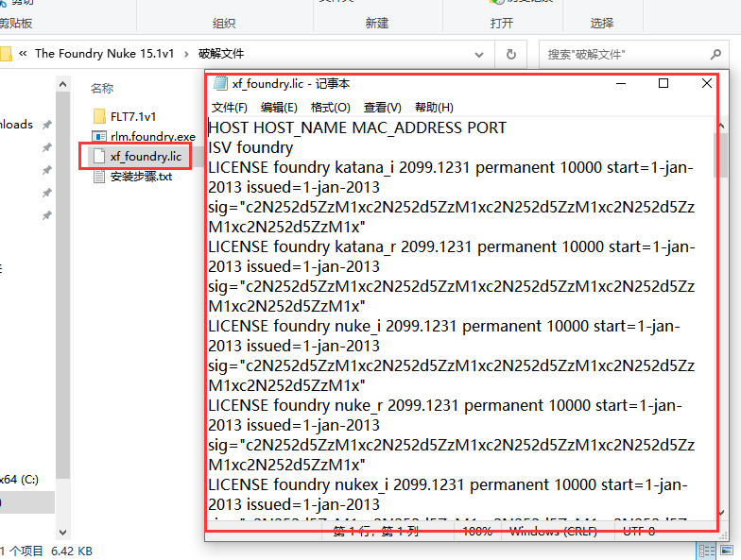Screen dimensions: 741x560
Task: Click the navigation pane scroll down arrow
Action: pyautogui.click(x=62, y=533)
